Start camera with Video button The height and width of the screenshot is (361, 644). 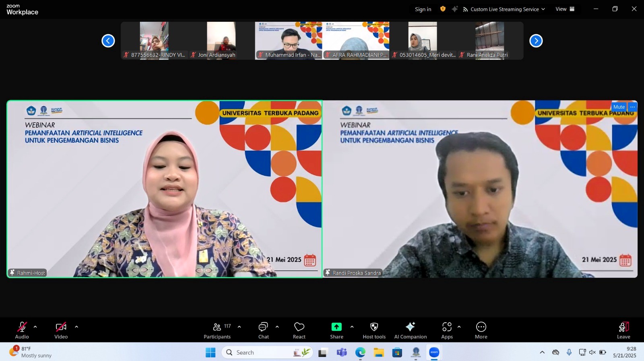(61, 330)
